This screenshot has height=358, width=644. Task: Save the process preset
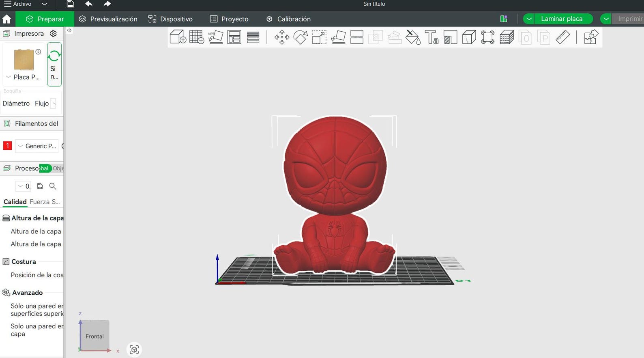click(40, 186)
